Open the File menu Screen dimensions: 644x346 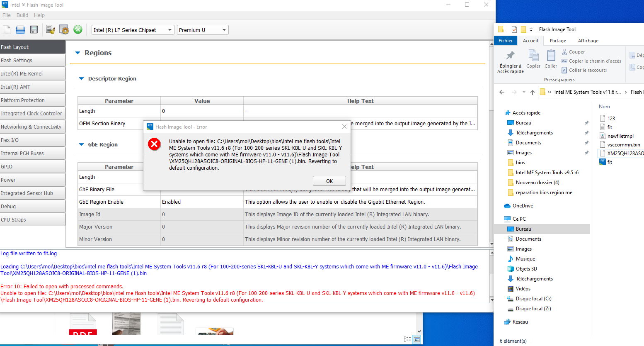7,15
